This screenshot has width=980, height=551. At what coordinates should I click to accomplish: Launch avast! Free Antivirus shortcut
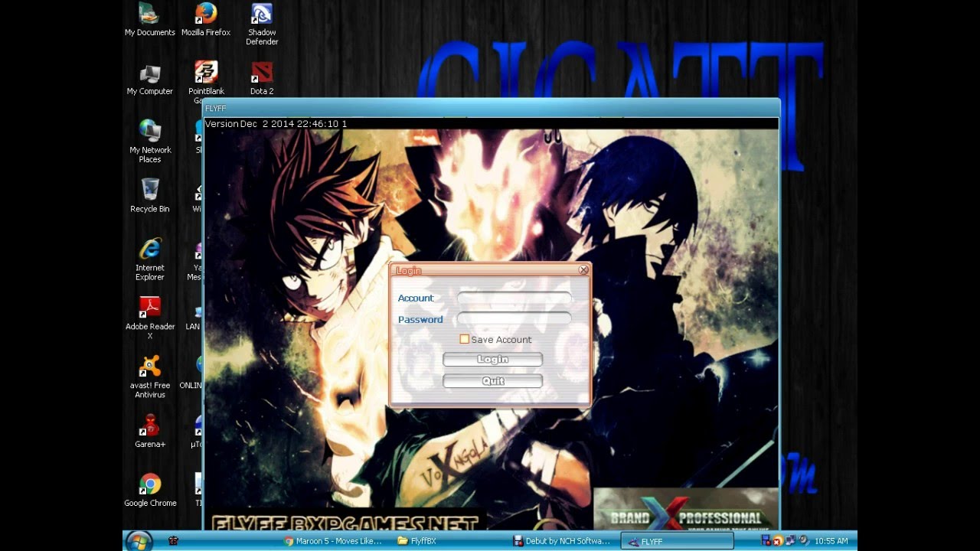click(x=149, y=377)
